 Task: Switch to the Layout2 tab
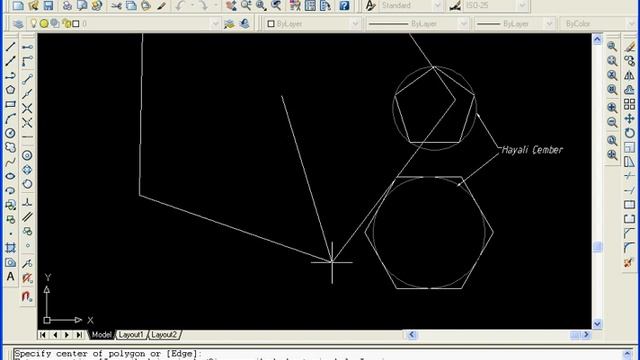(x=164, y=335)
